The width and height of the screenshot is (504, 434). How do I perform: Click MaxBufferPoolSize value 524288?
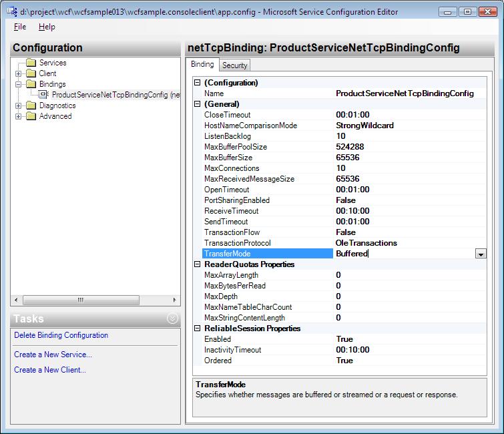pyautogui.click(x=350, y=147)
